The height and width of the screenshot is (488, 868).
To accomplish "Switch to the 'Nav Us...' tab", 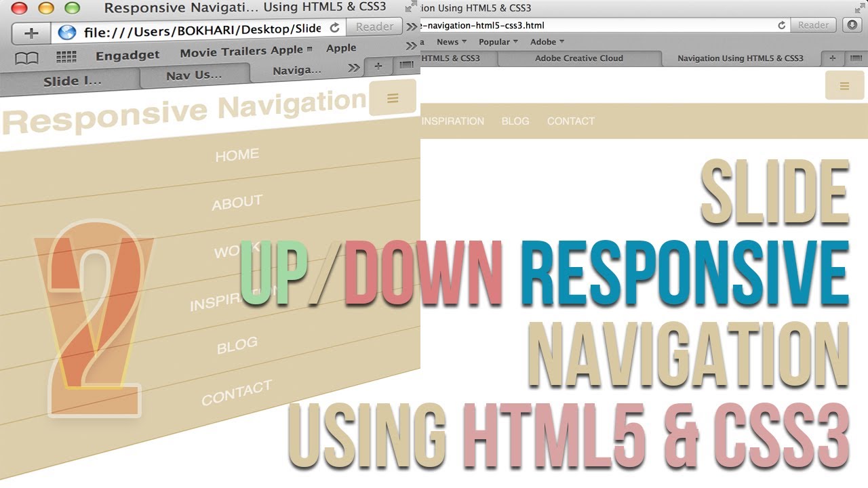I will coord(195,74).
